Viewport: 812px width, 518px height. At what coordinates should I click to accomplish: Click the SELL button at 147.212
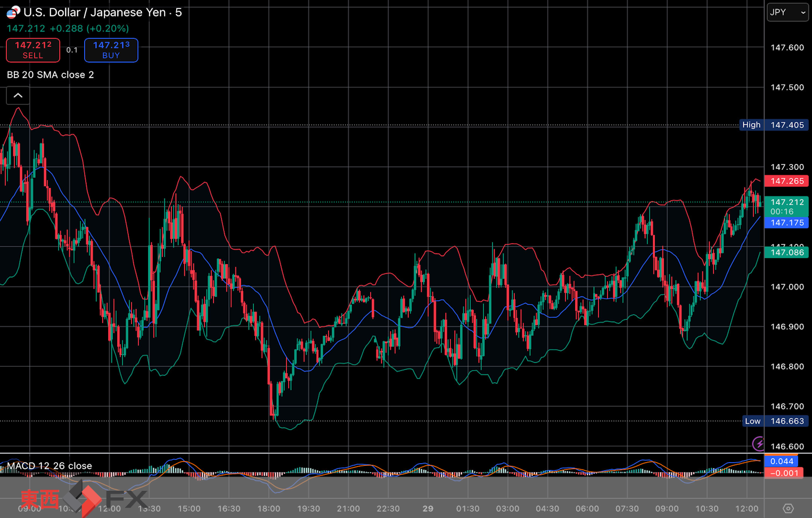[33, 50]
